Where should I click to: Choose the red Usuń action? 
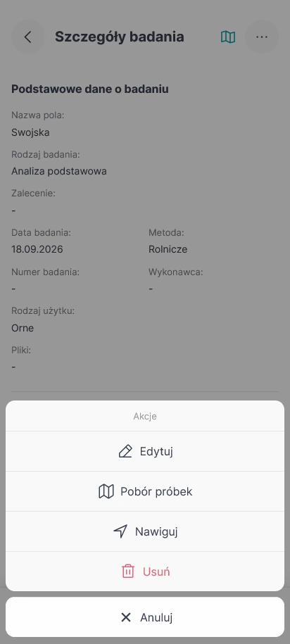145,572
